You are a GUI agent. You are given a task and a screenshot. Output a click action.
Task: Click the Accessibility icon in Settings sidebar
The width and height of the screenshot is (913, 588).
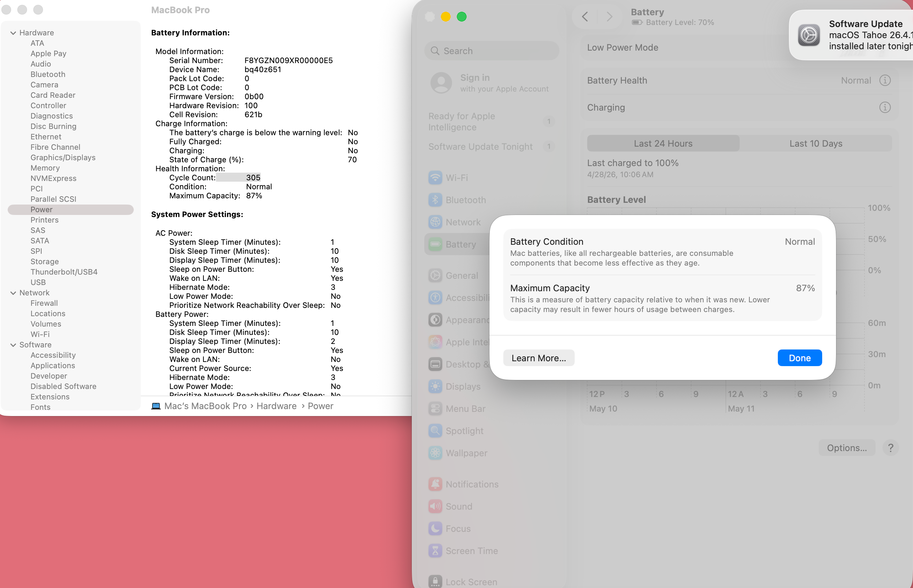coord(435,297)
